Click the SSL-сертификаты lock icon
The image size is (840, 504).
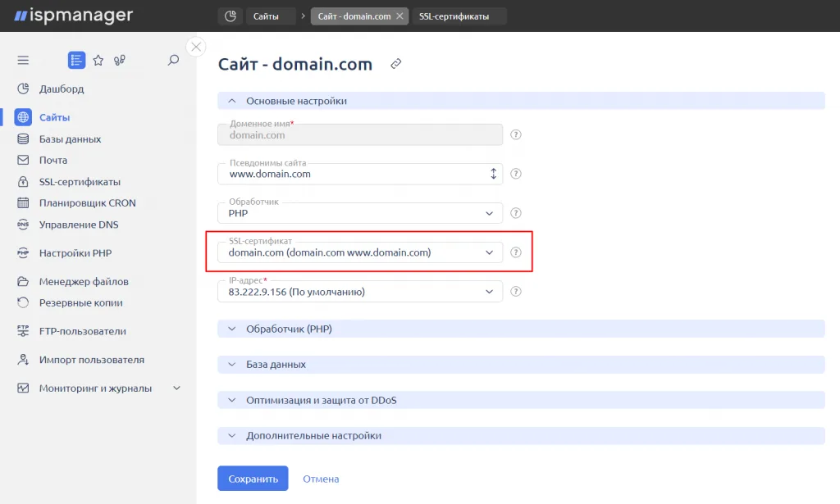[x=23, y=181]
